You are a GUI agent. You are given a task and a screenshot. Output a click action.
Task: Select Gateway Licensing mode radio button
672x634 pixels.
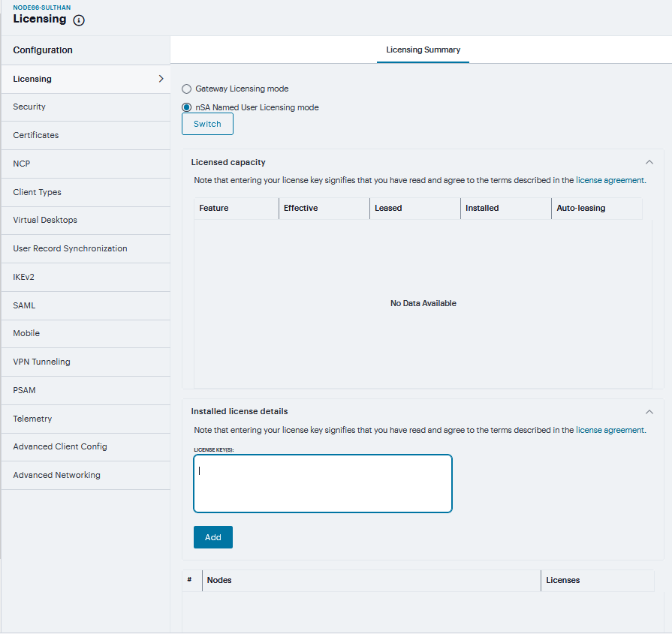click(x=187, y=89)
